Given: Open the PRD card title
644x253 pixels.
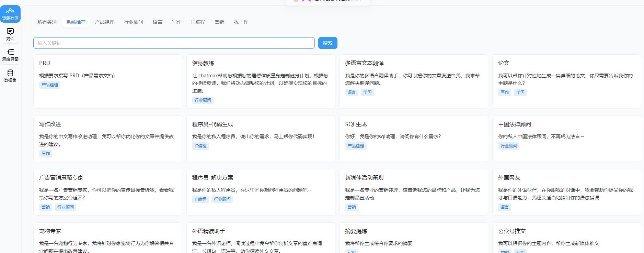Looking at the screenshot, I should 45,63.
